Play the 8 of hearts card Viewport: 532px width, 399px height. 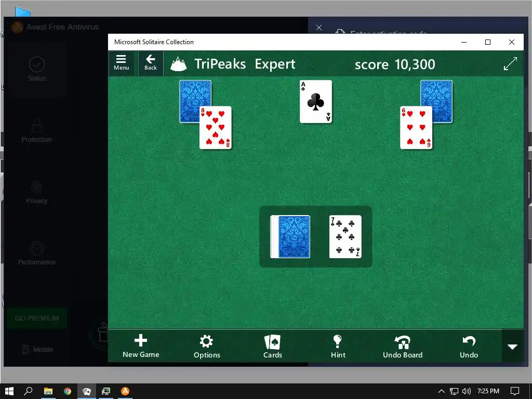[216, 128]
